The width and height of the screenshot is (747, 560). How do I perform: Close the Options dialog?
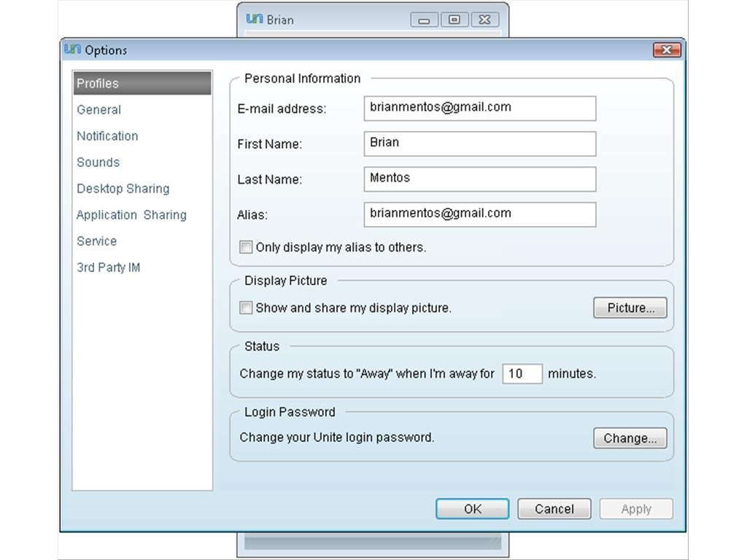[667, 50]
